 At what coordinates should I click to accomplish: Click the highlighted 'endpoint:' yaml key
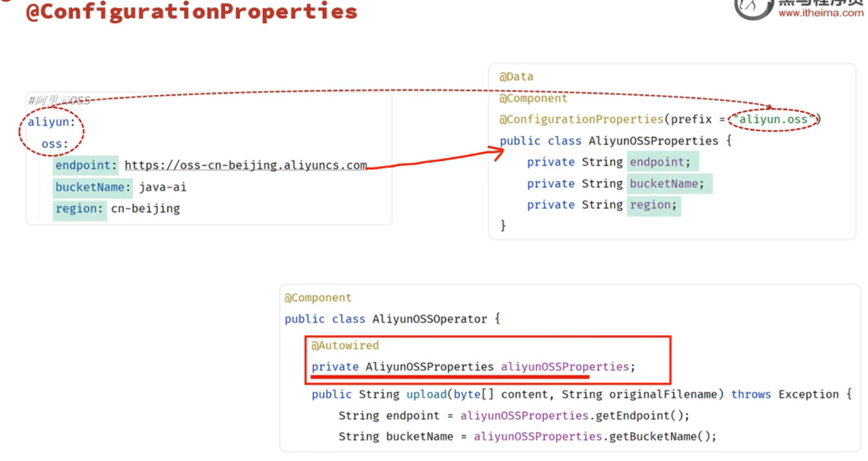click(85, 165)
